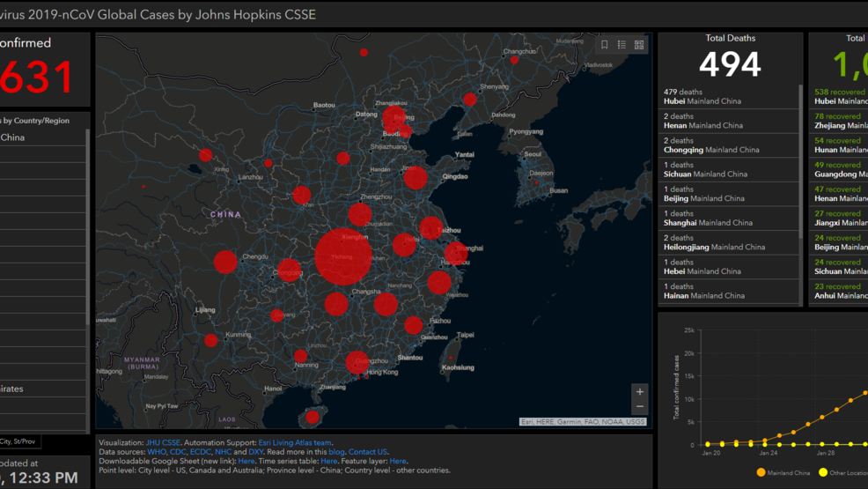Click the Jan 28 data point on chart

822,417
